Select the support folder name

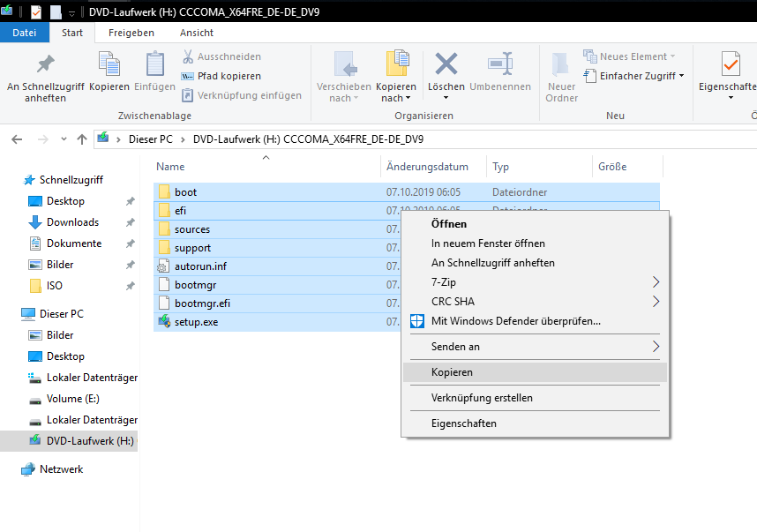tap(192, 248)
